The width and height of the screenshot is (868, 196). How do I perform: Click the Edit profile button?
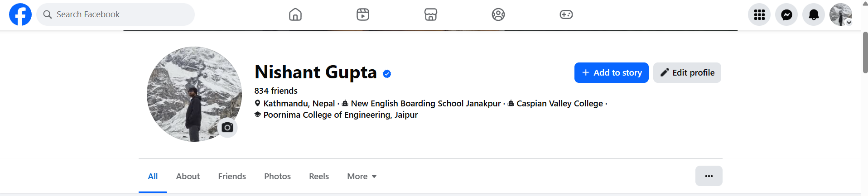tap(687, 73)
